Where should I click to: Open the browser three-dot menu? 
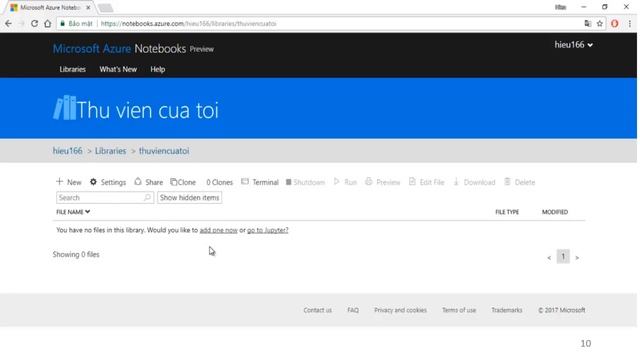(630, 24)
